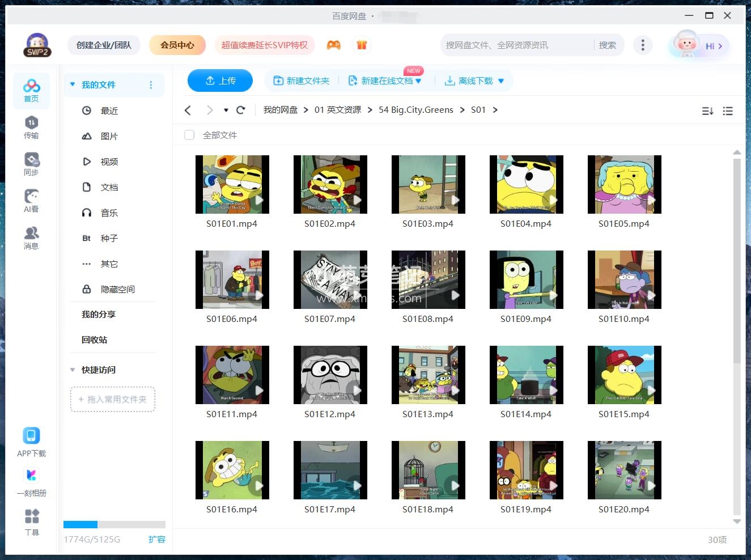Open the 离线下载 dropdown arrow
This screenshot has height=560, width=751.
(500, 80)
